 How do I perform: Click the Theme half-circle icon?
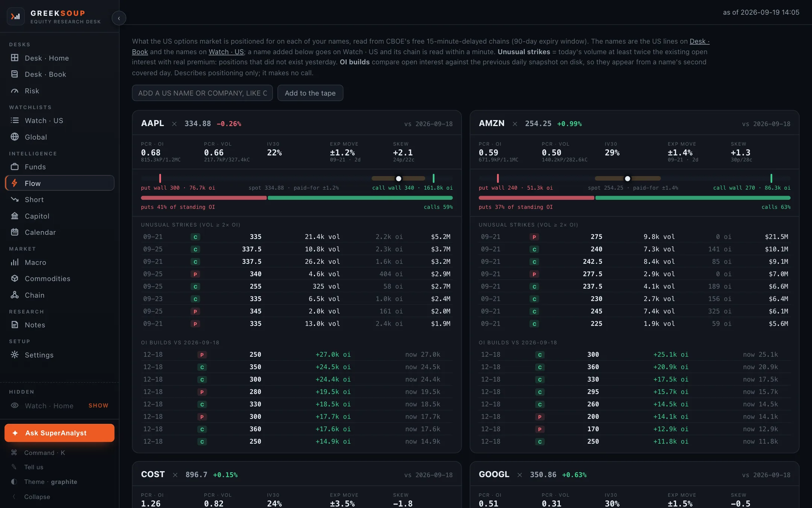point(14,482)
